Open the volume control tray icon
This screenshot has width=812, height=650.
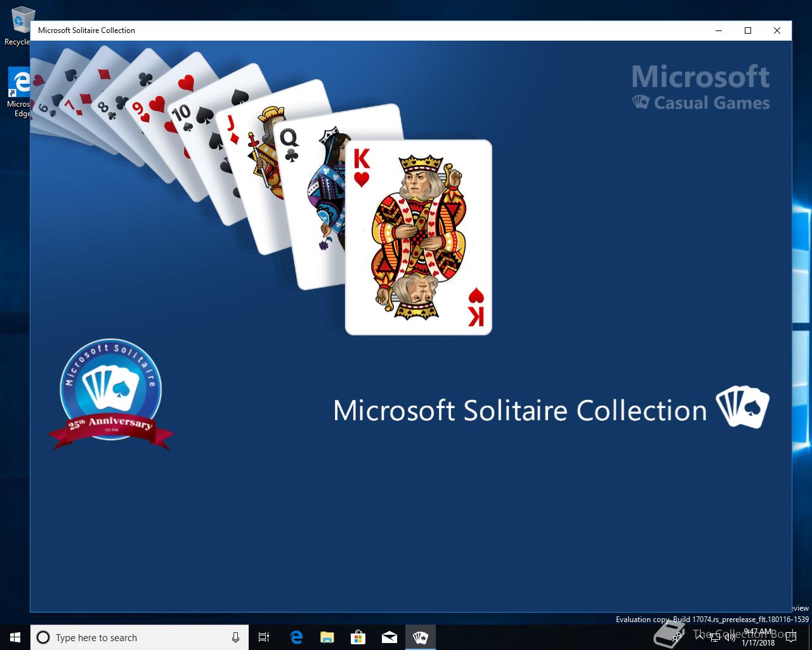(730, 637)
